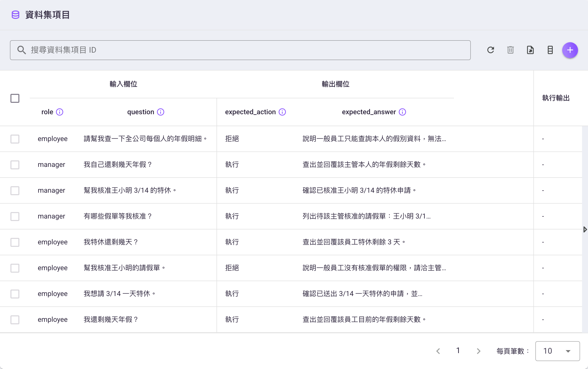Click question text 我特休還剩幾天？
Image resolution: width=588 pixels, height=369 pixels.
tap(111, 242)
